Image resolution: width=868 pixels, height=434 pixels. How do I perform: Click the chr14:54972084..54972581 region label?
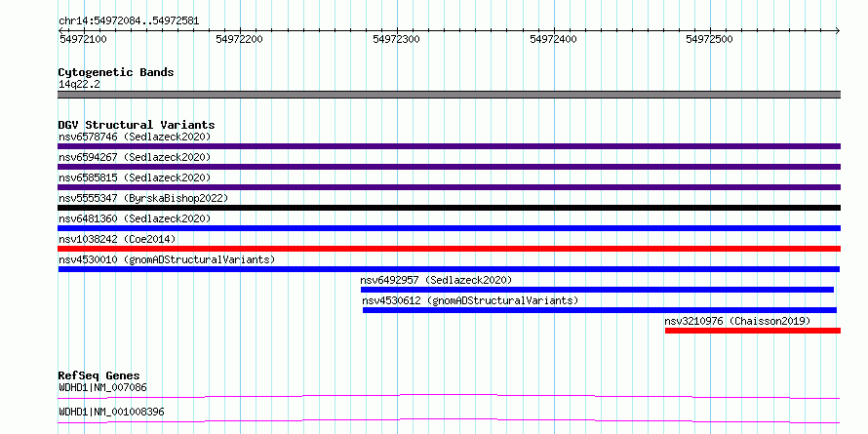click(x=129, y=21)
